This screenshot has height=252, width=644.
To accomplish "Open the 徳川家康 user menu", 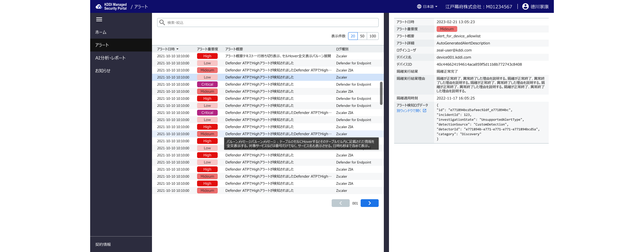I will pos(539,6).
